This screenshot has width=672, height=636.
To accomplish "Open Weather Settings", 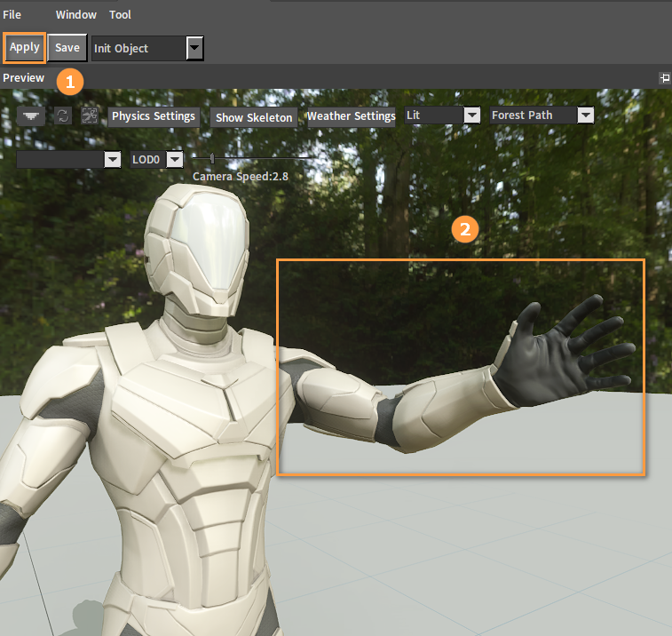I will pyautogui.click(x=352, y=116).
